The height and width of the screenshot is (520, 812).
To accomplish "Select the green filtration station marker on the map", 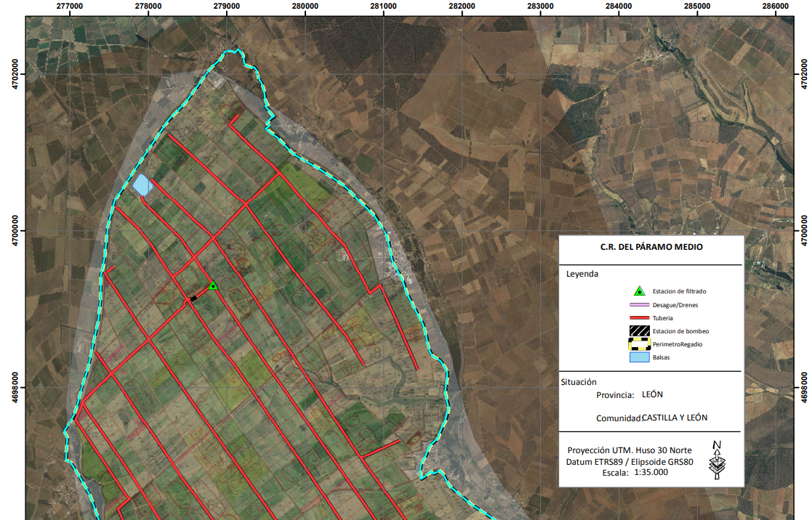I will coord(213,286).
